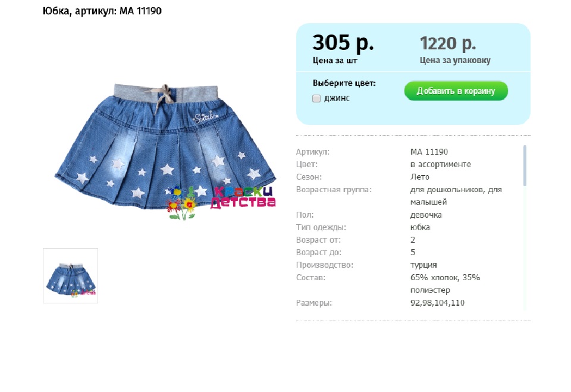
Task: Open the small skirt thumbnail
Action: 70,275
